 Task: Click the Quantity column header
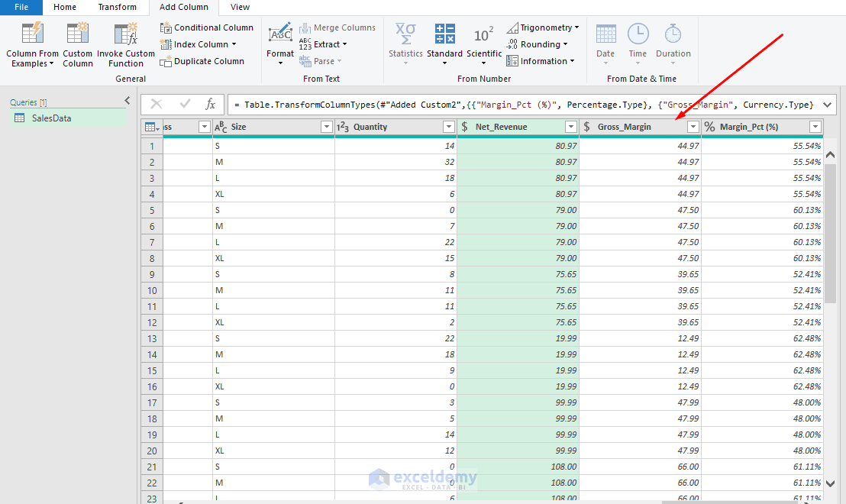click(396, 127)
